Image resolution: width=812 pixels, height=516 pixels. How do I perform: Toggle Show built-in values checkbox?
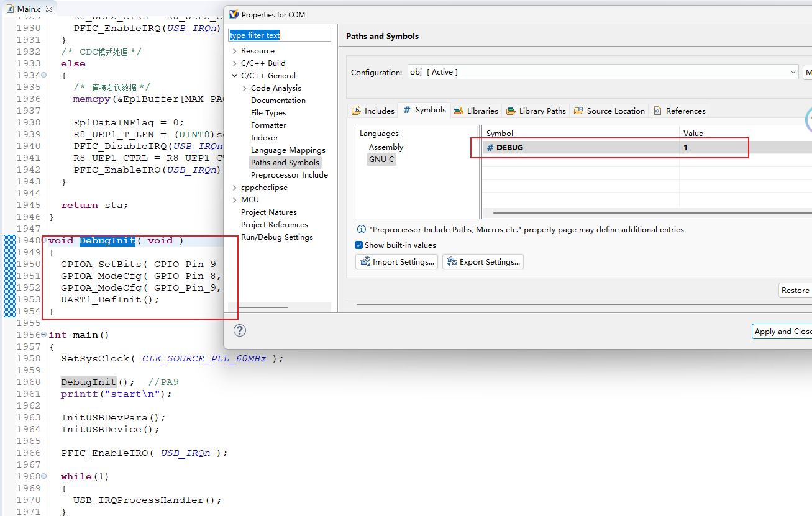tap(359, 245)
